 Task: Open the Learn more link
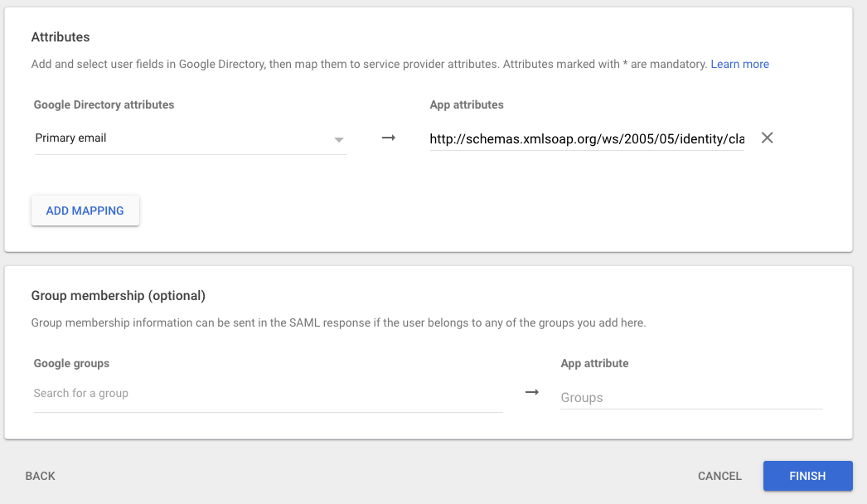click(x=739, y=64)
